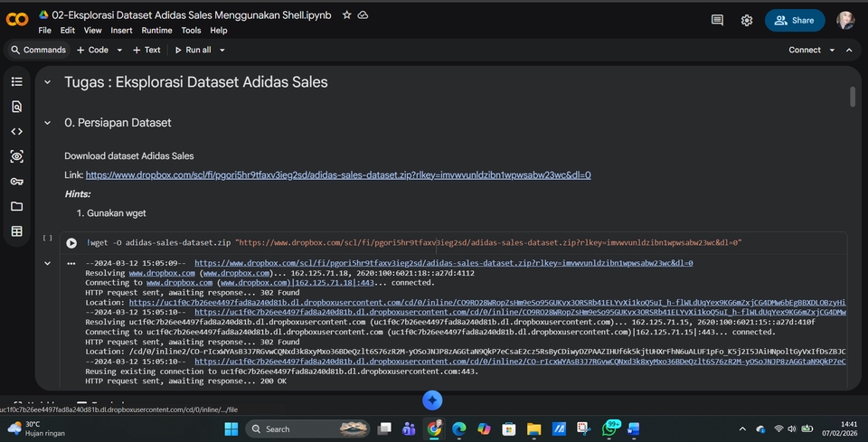Open Google Drive icon by notebook title
This screenshot has width=868, height=442.
click(43, 15)
